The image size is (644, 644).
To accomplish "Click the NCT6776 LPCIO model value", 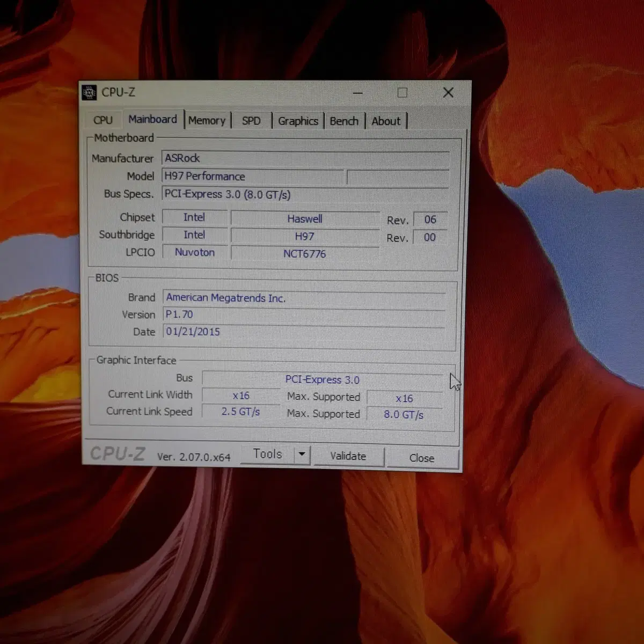I will 305,254.
